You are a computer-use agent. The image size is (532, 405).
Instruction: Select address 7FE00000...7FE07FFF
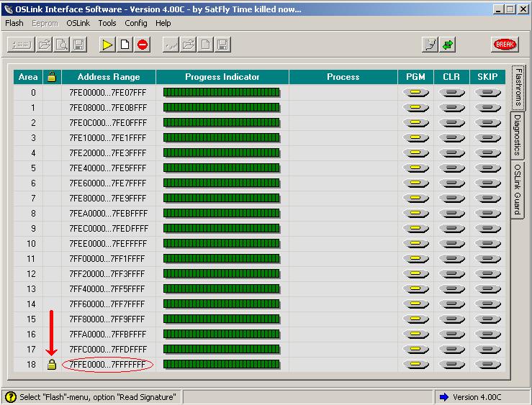point(108,93)
